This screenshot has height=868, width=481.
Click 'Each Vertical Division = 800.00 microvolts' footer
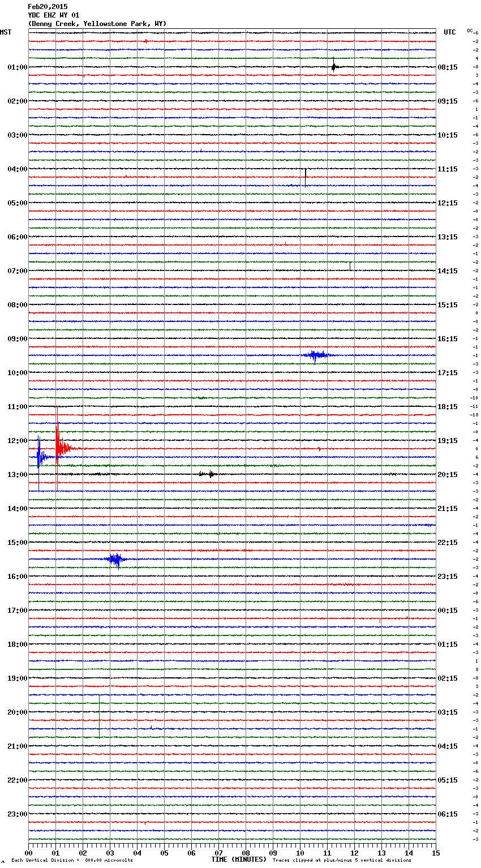tap(72, 861)
